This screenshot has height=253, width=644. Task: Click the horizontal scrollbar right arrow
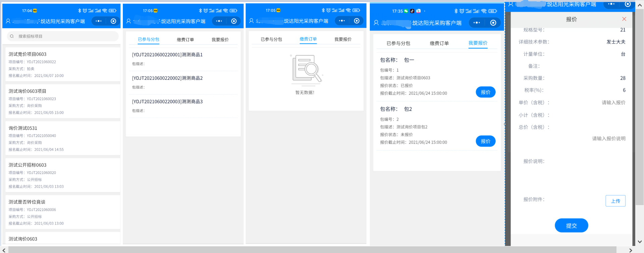point(630,250)
